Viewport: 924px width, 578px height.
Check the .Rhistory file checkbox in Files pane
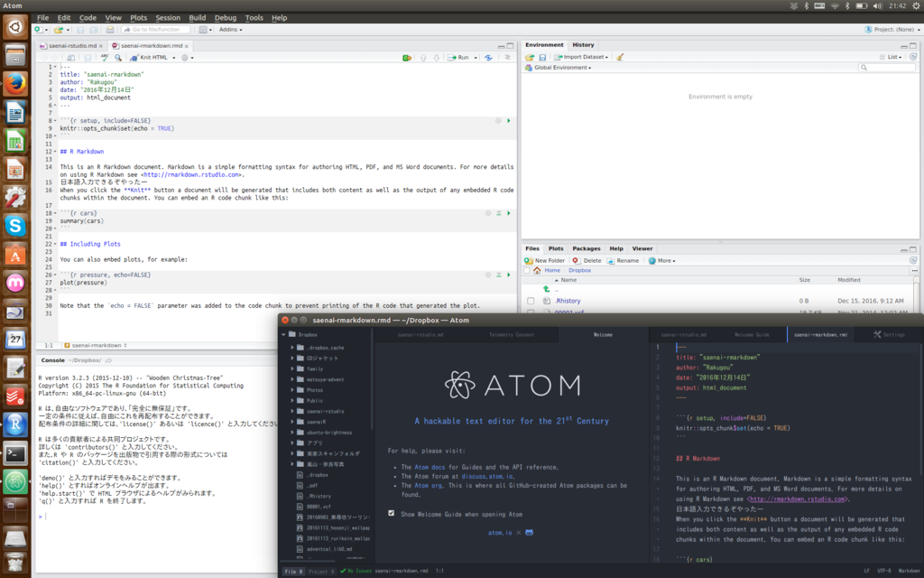pos(531,301)
